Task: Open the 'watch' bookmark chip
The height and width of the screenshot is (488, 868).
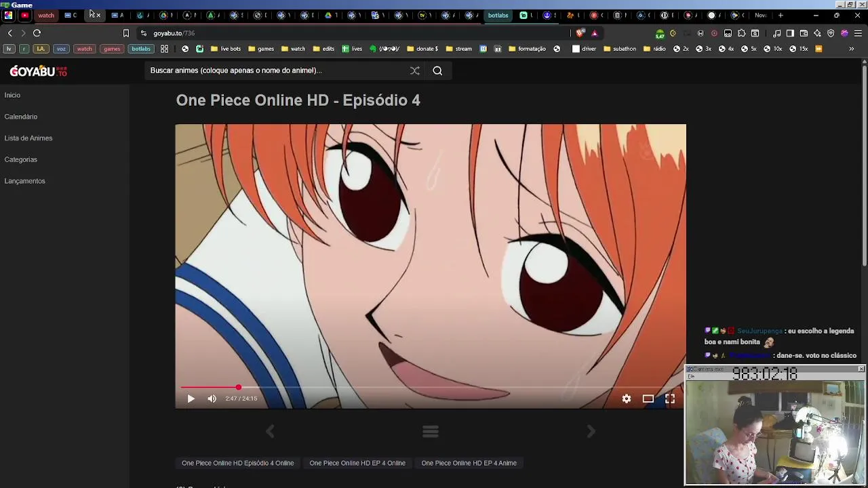Action: point(84,49)
